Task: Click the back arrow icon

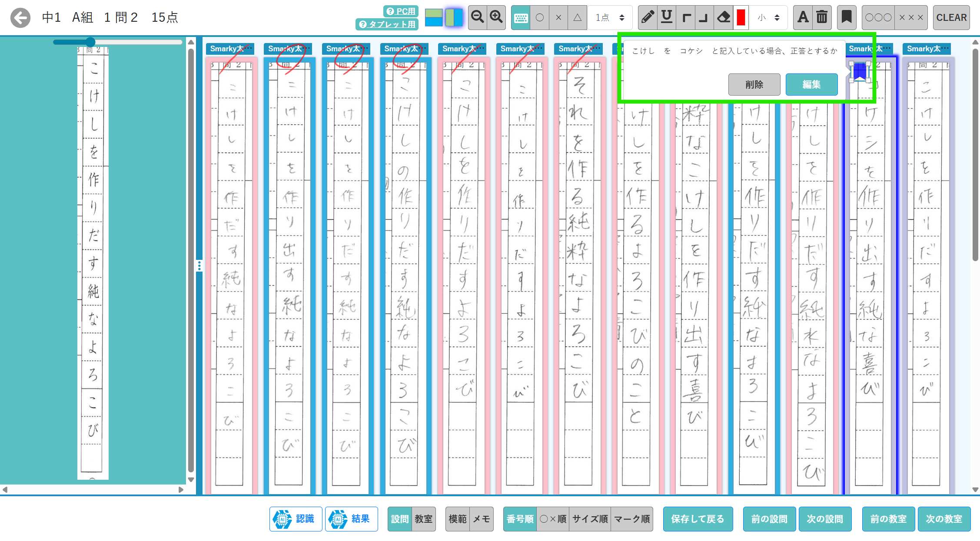Action: [x=20, y=18]
